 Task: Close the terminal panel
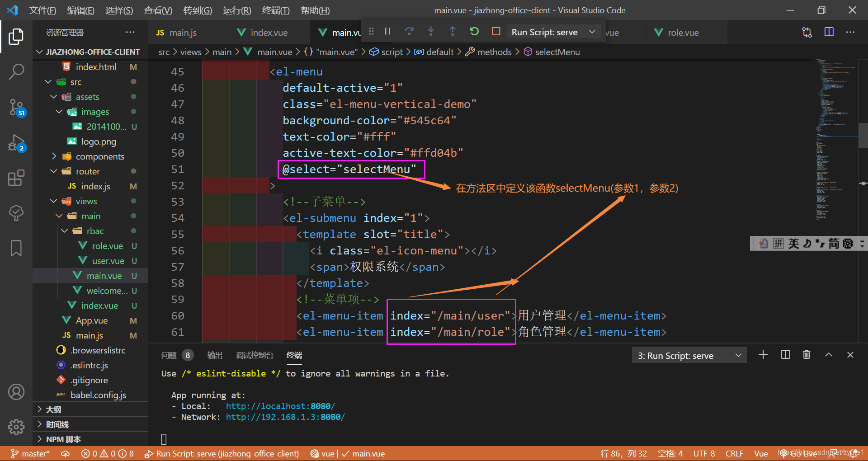pyautogui.click(x=850, y=355)
